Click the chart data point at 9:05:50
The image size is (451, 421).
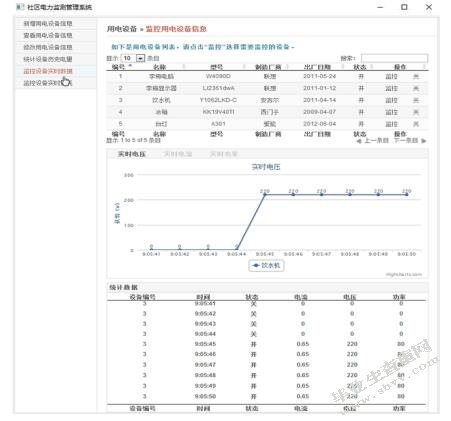(x=407, y=194)
